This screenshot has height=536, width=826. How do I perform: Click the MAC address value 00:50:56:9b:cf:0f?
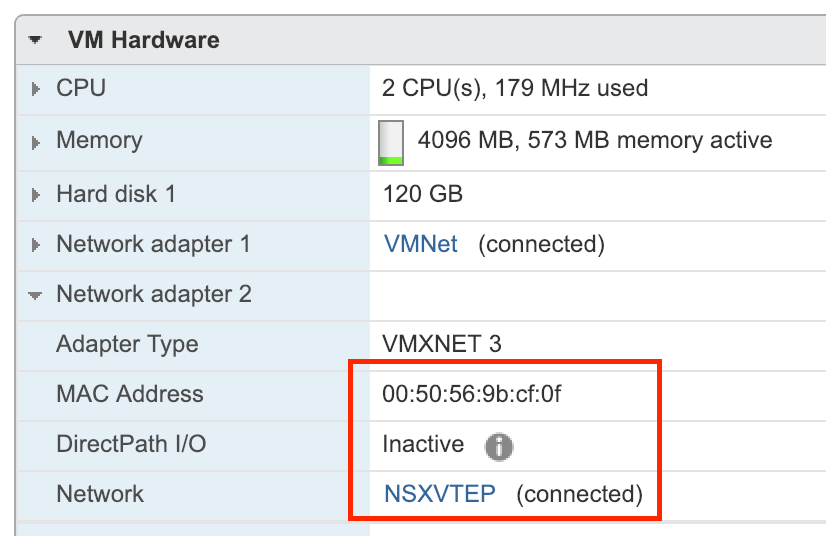point(471,394)
